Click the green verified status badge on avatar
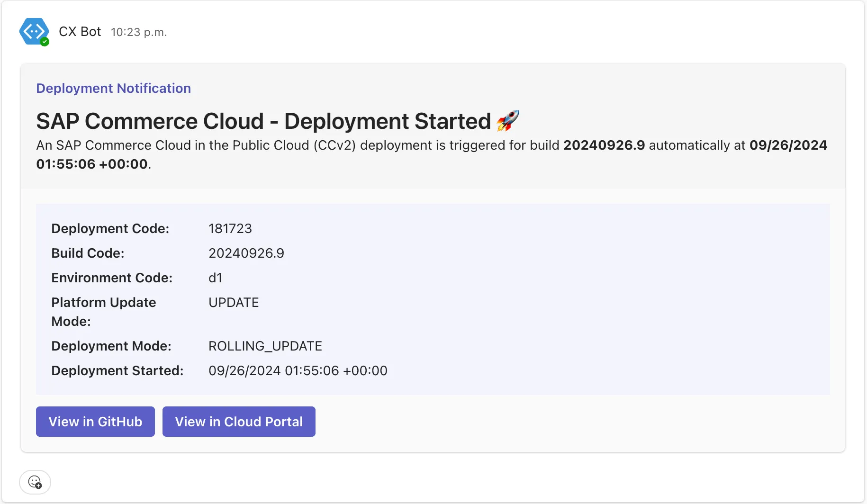This screenshot has width=867, height=504. tap(45, 42)
